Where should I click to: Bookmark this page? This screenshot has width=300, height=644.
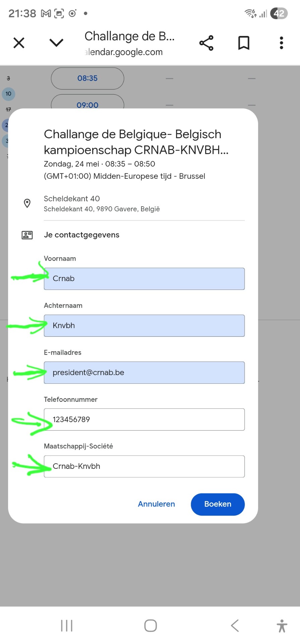pyautogui.click(x=244, y=43)
